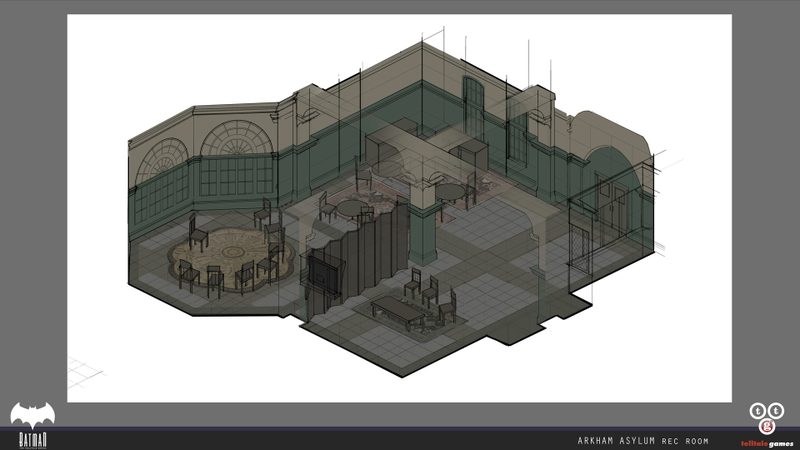
Task: Click the 'telltale games' wordmark text
Action: tap(767, 444)
